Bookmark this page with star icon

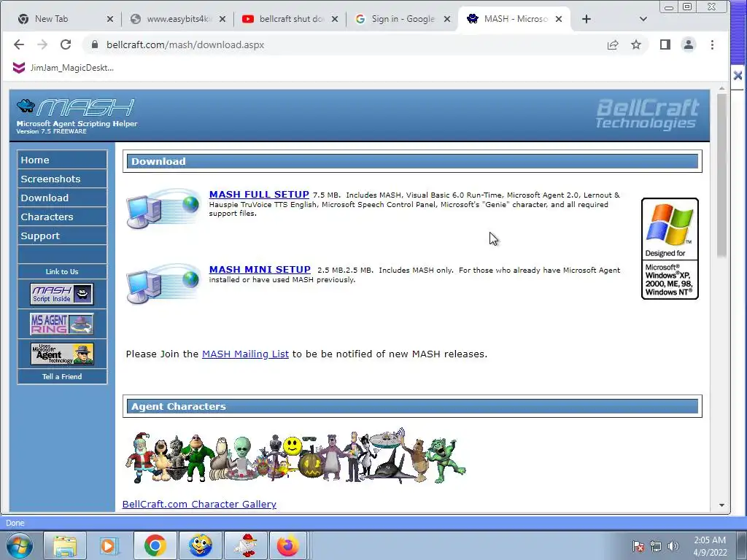(636, 44)
